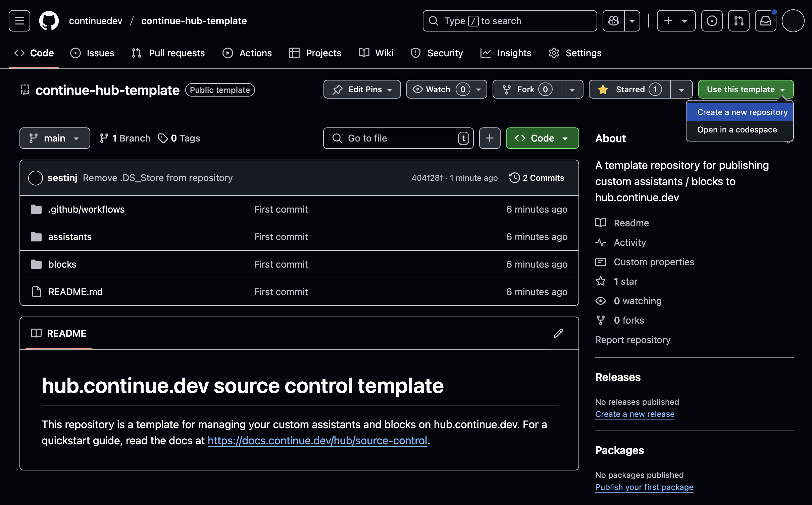Click the issues icon in header
The image size is (812, 505).
click(x=712, y=21)
